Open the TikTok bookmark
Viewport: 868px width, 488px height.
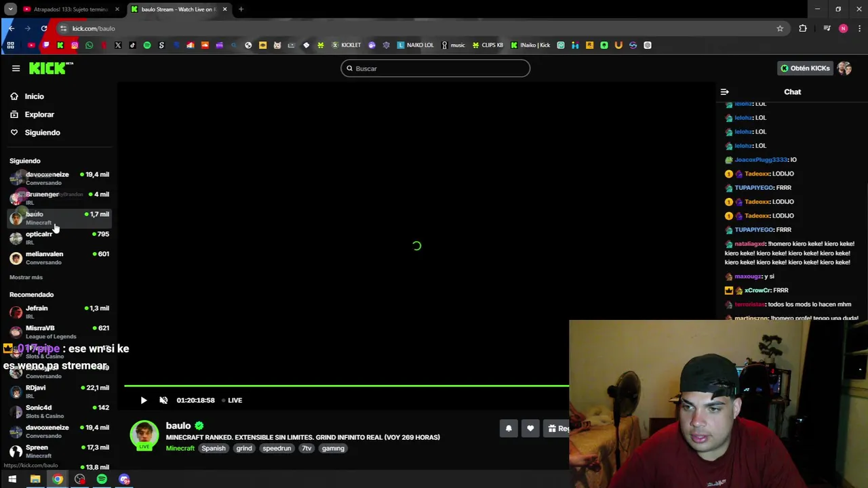click(x=132, y=45)
